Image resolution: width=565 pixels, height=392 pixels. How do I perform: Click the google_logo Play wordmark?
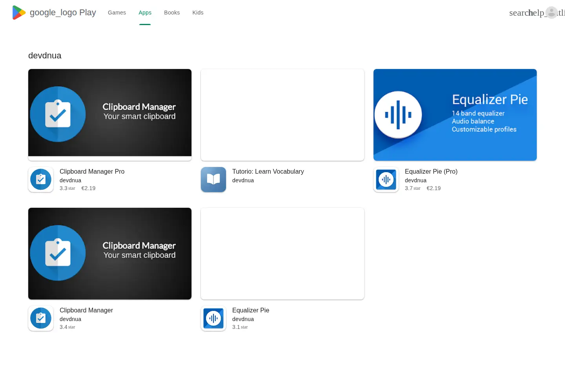pos(63,13)
